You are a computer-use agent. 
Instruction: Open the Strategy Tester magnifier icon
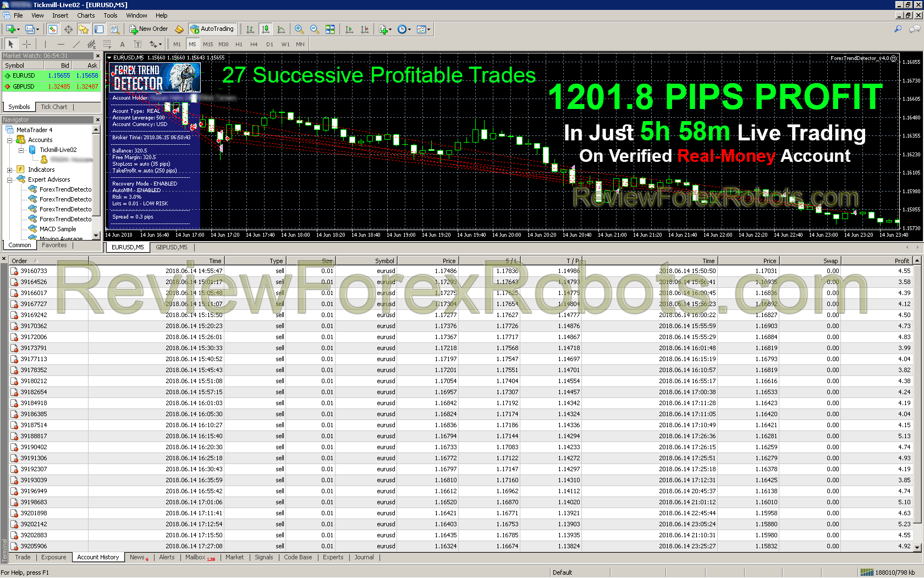pyautogui.click(x=114, y=29)
